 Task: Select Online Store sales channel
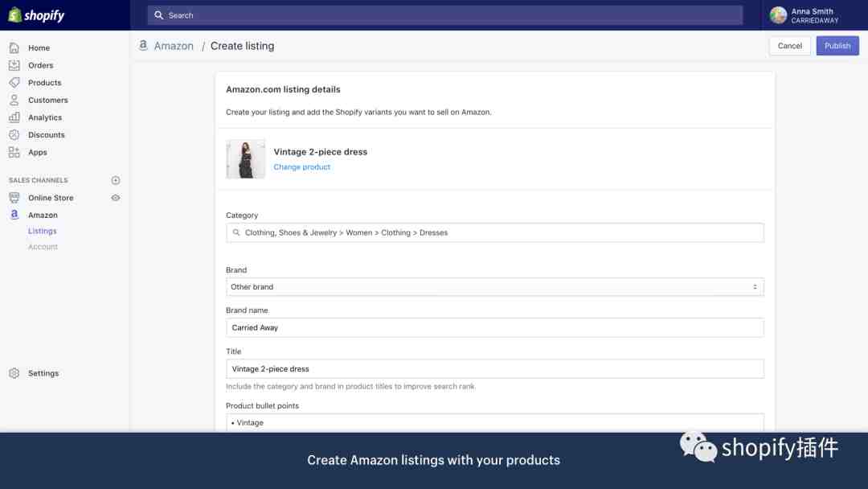pyautogui.click(x=51, y=198)
